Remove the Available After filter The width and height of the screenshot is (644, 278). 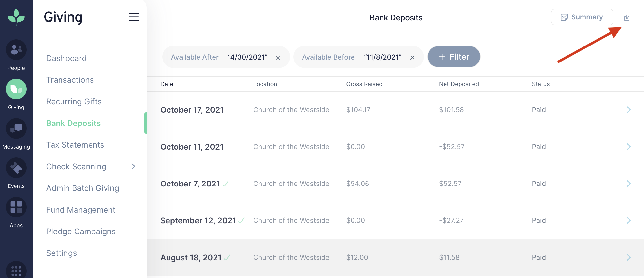point(278,57)
